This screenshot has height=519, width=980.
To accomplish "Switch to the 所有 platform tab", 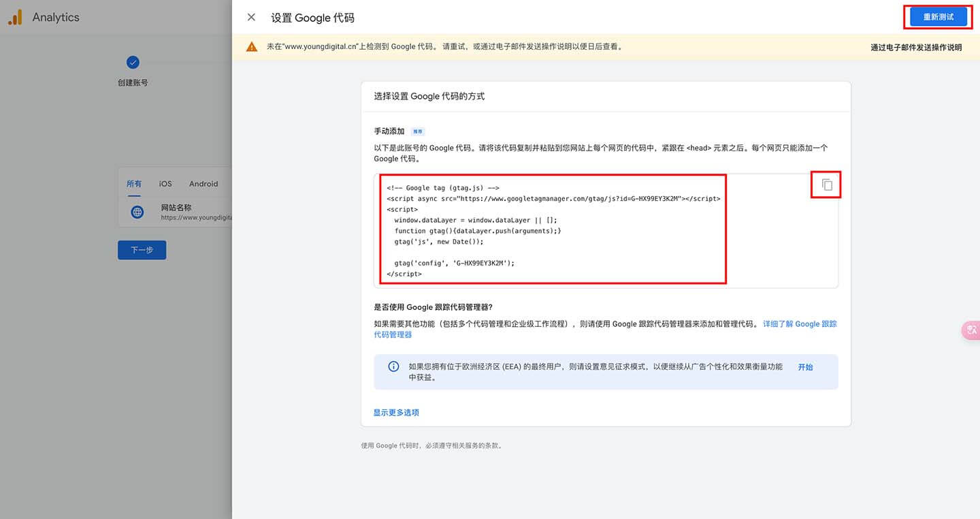I will 134,184.
